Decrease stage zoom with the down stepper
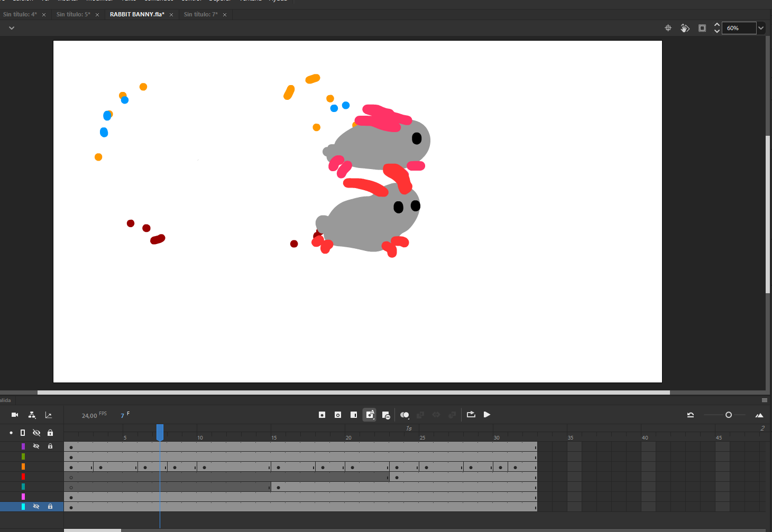 [x=717, y=31]
